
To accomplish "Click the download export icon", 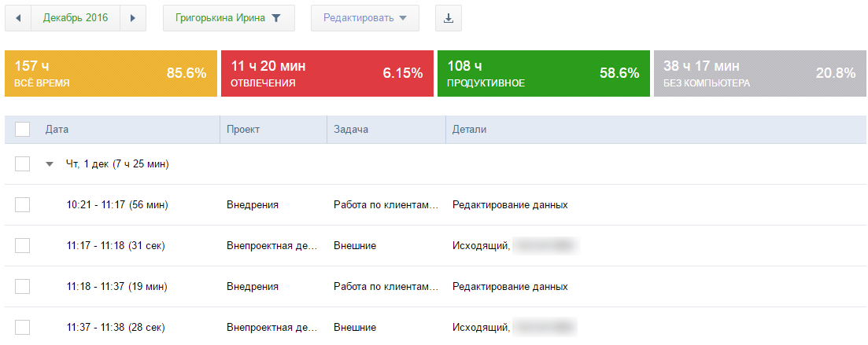I will 449,18.
